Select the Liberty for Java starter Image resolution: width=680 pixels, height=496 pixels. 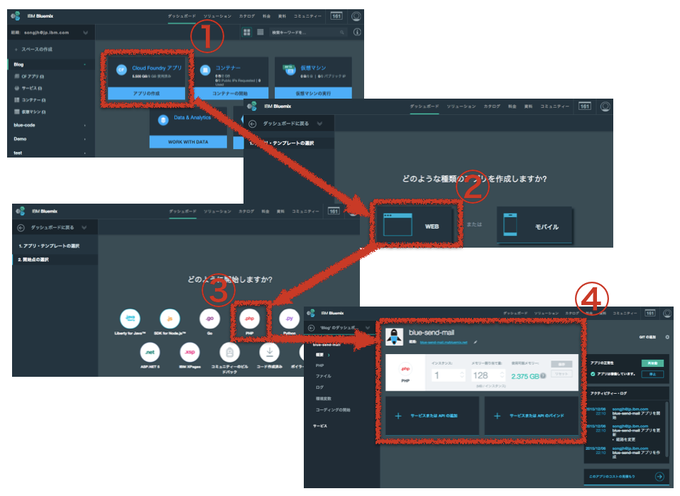130,319
